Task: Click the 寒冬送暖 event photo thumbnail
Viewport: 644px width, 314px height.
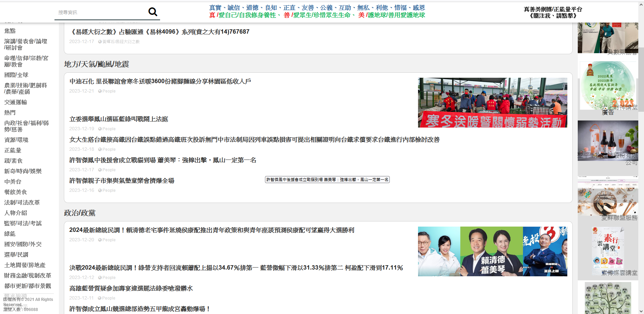Action: click(x=492, y=103)
